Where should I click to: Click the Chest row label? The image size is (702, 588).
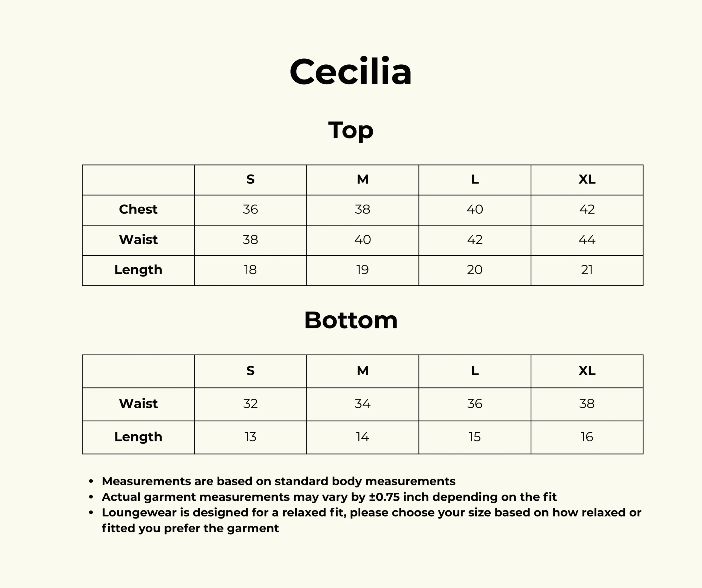click(138, 210)
